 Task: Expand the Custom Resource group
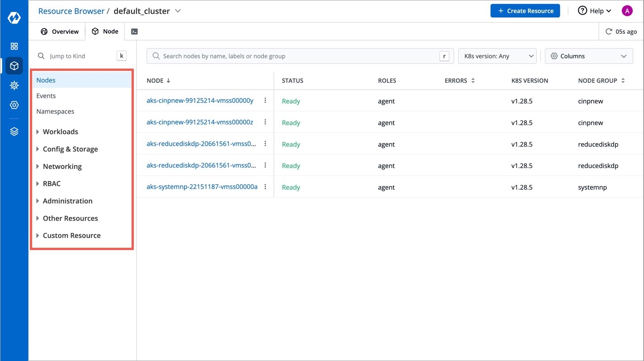(71, 236)
